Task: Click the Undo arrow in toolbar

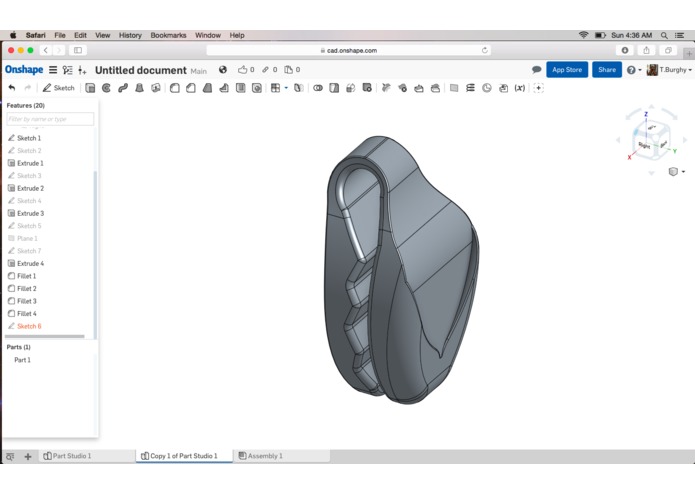Action: 12,88
